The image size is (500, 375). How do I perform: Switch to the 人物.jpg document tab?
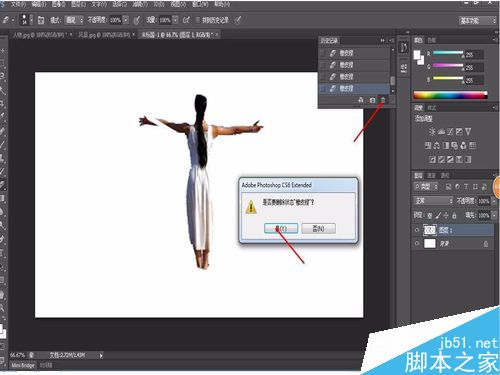pos(41,35)
